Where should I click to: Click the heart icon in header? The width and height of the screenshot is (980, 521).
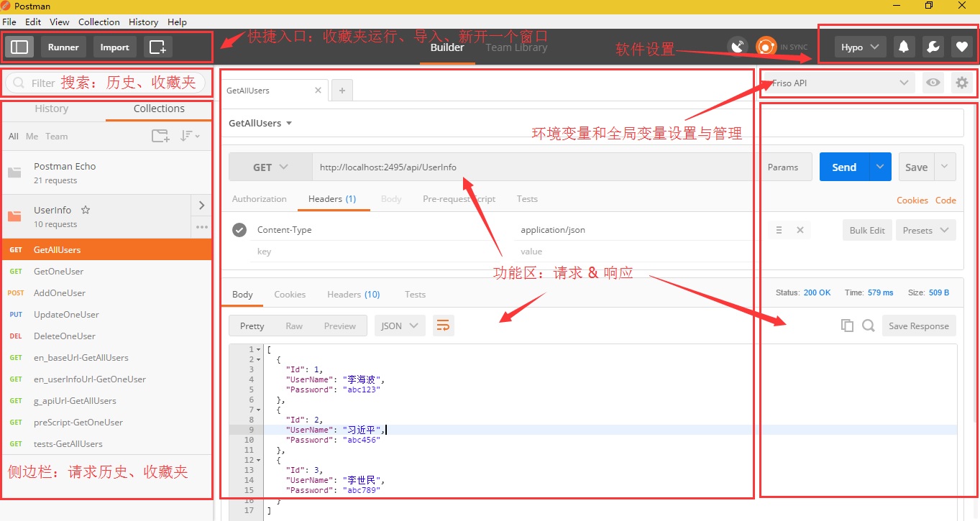pyautogui.click(x=961, y=47)
